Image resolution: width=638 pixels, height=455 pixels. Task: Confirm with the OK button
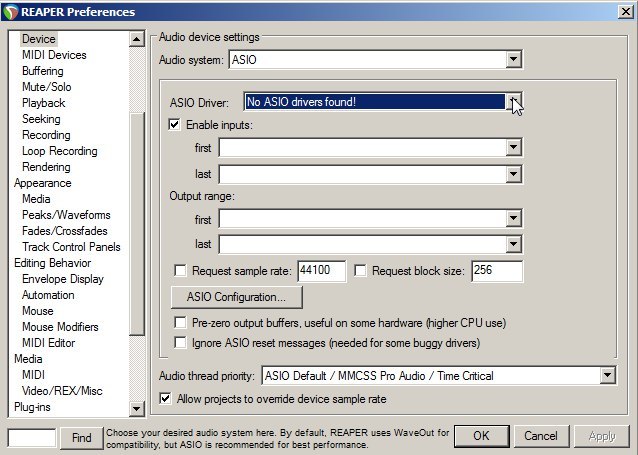[481, 436]
